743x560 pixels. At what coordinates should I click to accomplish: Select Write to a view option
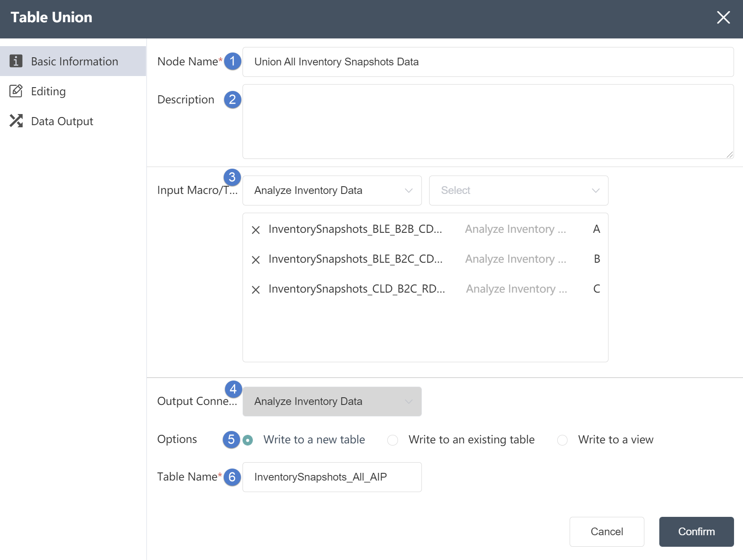click(x=562, y=440)
